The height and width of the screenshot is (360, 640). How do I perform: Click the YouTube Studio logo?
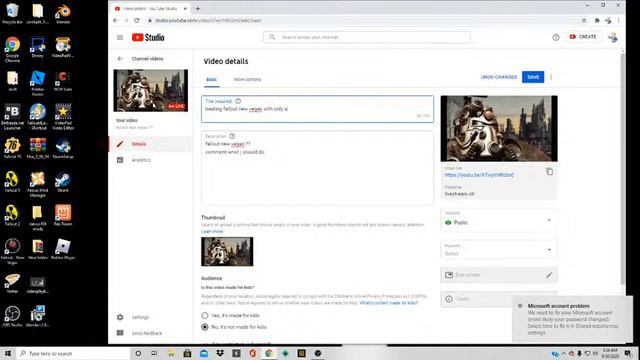click(x=148, y=37)
